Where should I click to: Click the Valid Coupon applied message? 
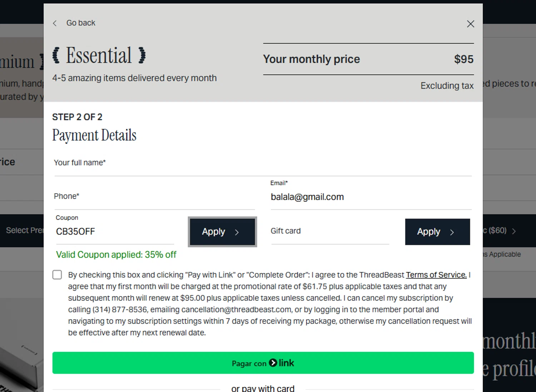click(116, 255)
